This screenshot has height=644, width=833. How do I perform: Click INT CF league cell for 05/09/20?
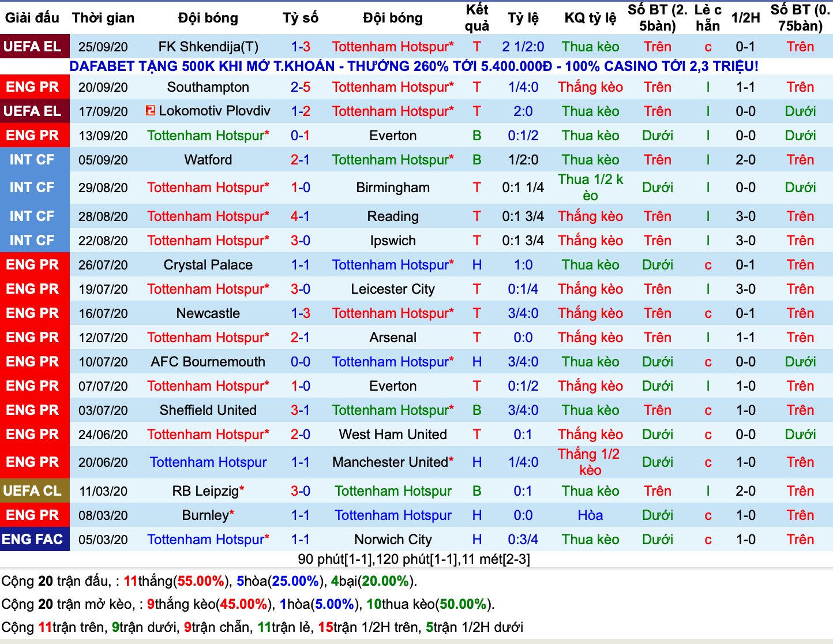coord(35,160)
